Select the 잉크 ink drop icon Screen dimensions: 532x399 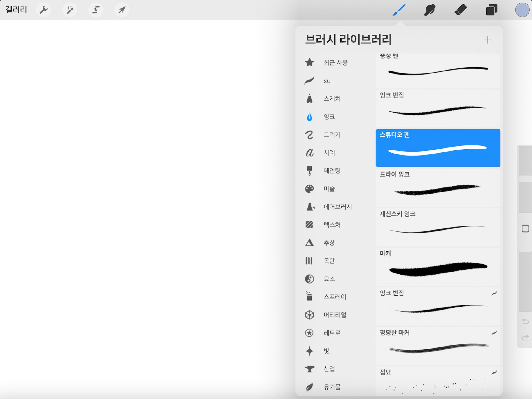tap(309, 117)
